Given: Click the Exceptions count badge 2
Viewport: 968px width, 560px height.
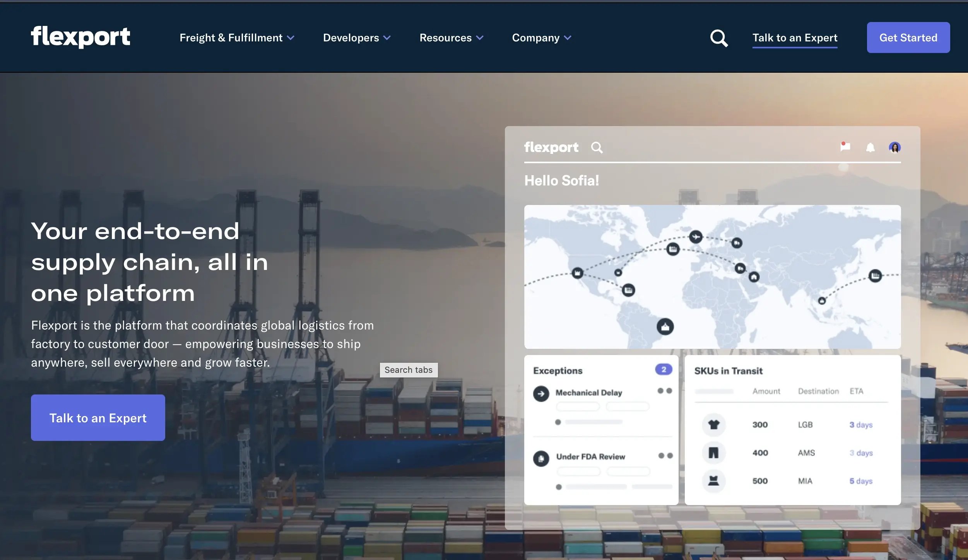Looking at the screenshot, I should point(663,369).
